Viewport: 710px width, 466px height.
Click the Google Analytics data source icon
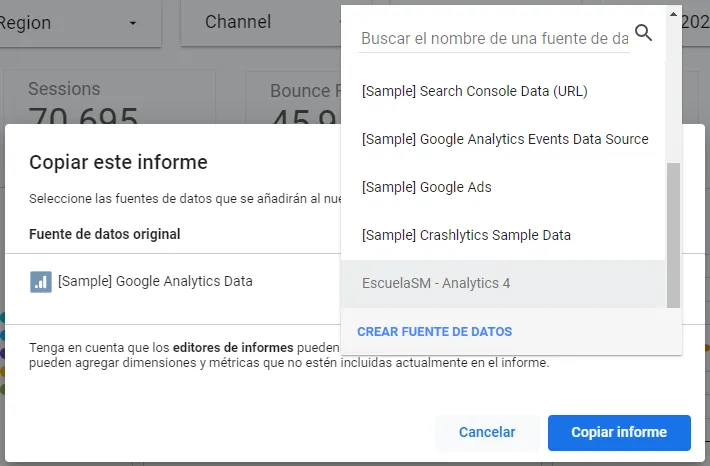pos(41,282)
